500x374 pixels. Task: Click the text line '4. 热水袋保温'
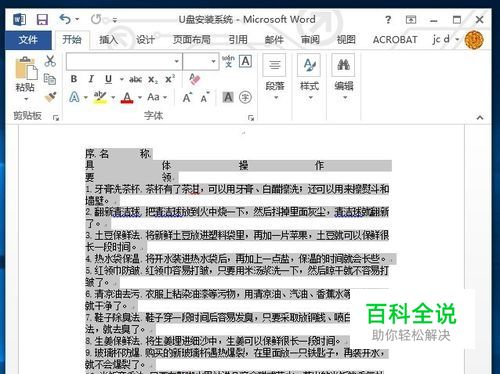click(x=112, y=258)
